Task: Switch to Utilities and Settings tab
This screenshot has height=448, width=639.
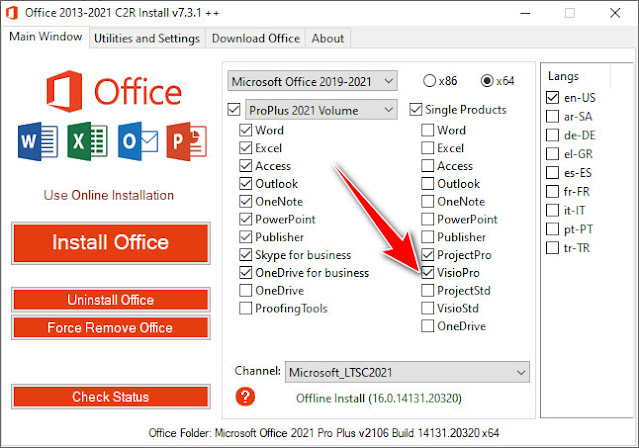Action: (147, 38)
